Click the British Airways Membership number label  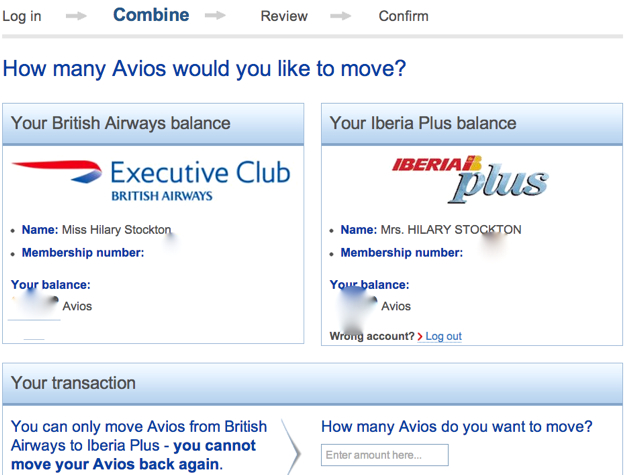pos(83,253)
